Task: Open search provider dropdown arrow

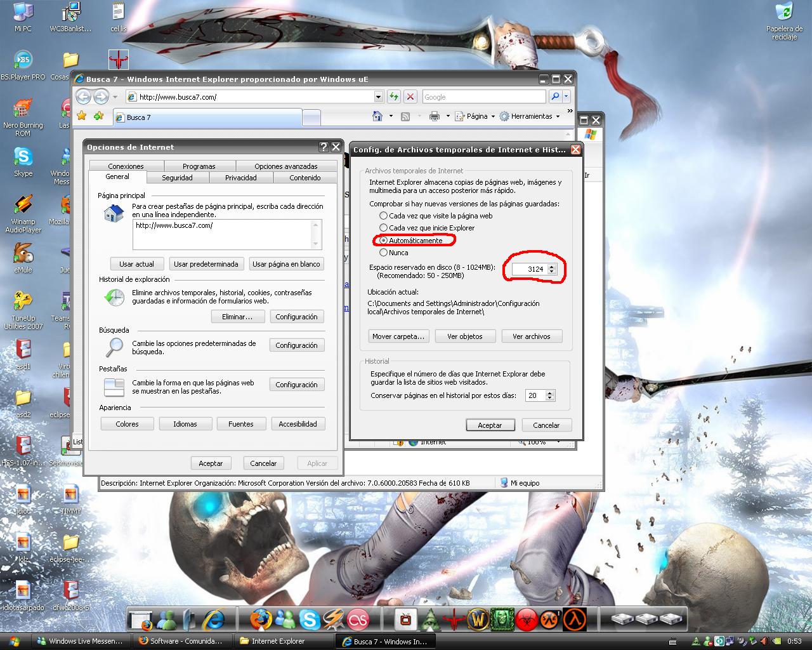Action: (x=566, y=96)
